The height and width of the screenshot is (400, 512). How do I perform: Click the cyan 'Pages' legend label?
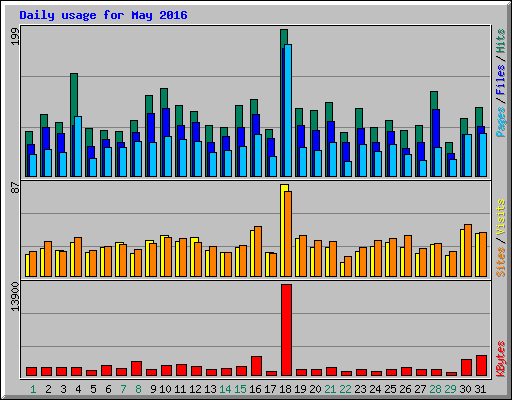pos(500,122)
